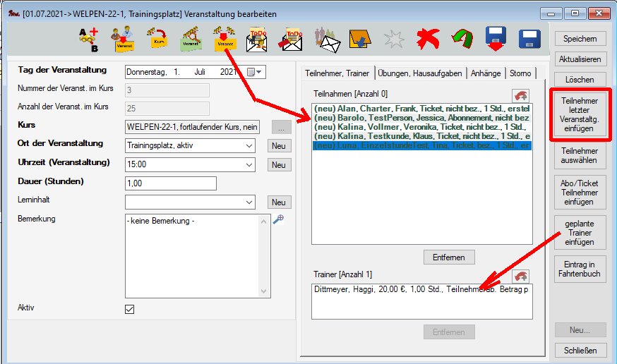
Task: Open the date picker calendar dropdown
Action: 255,71
